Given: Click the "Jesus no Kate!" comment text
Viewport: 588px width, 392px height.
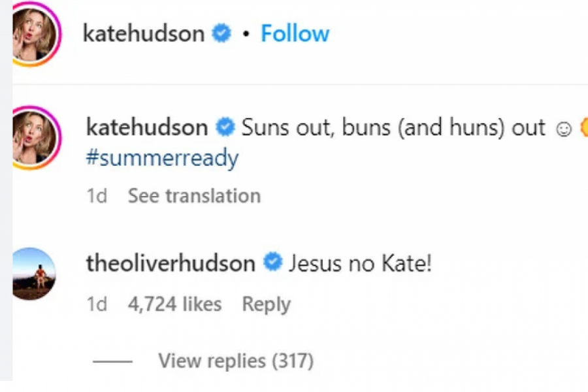Looking at the screenshot, I should 360,264.
